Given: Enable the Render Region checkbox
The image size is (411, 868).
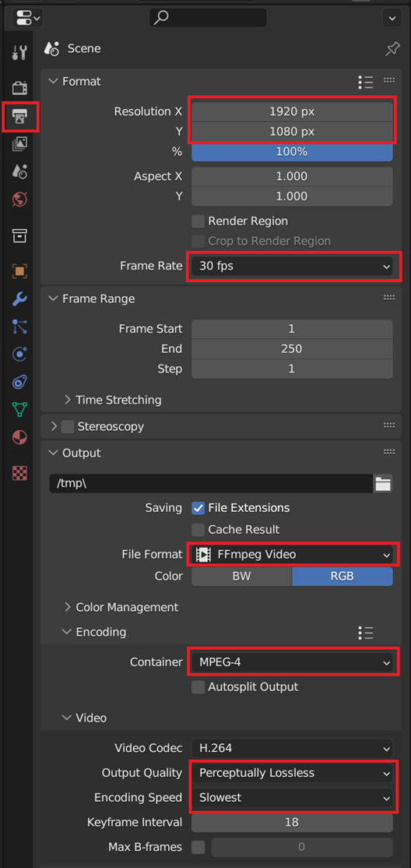Looking at the screenshot, I should pos(198,221).
